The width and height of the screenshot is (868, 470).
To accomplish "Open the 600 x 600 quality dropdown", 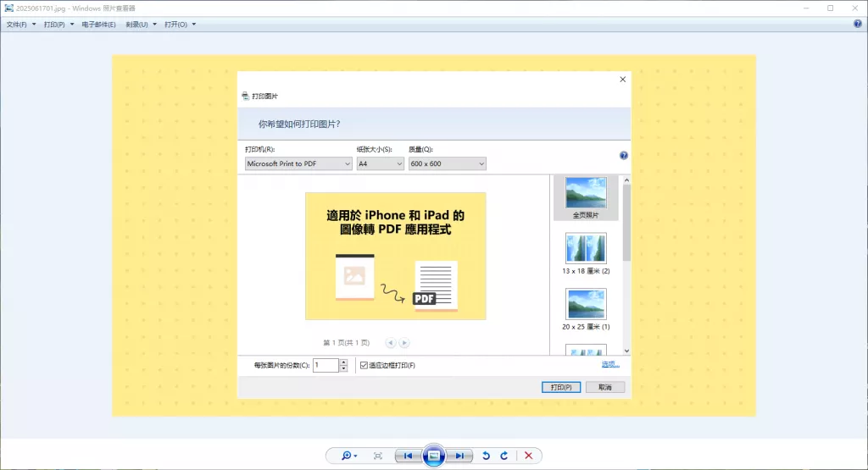I will [x=448, y=163].
